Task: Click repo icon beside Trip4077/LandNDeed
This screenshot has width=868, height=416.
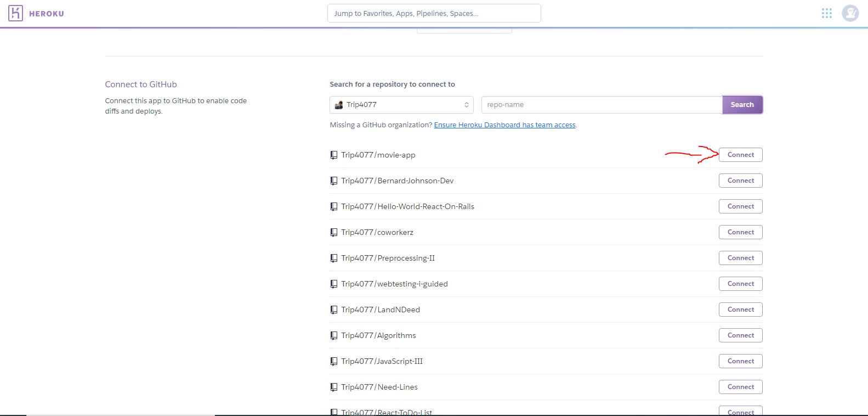Action: 333,310
